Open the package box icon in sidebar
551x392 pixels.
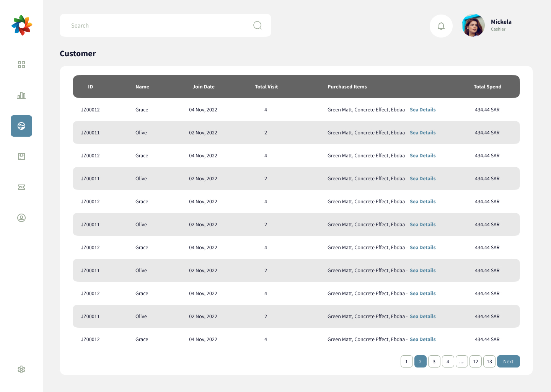pos(21,157)
